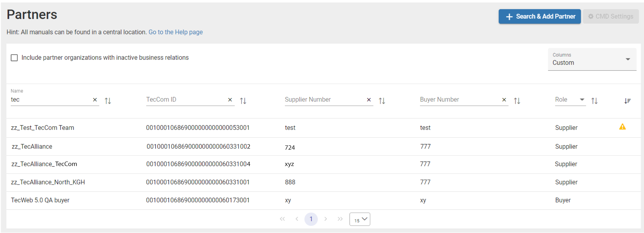Select page 1 in pagination
The image size is (644, 233).
click(x=311, y=219)
